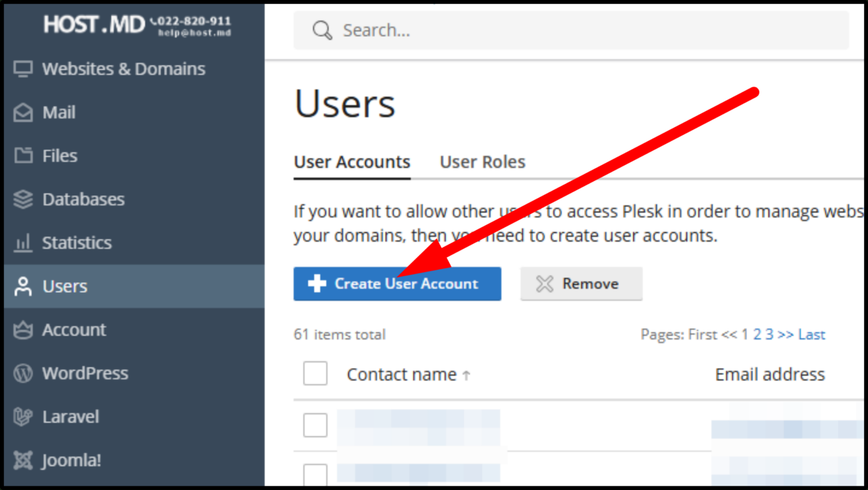This screenshot has height=490, width=868.
Task: Select the User Accounts tab
Action: click(x=352, y=162)
